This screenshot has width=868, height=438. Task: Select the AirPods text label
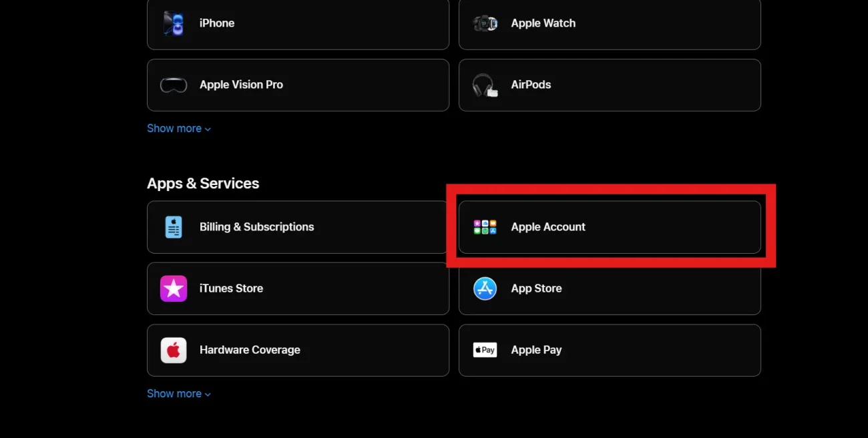(531, 85)
